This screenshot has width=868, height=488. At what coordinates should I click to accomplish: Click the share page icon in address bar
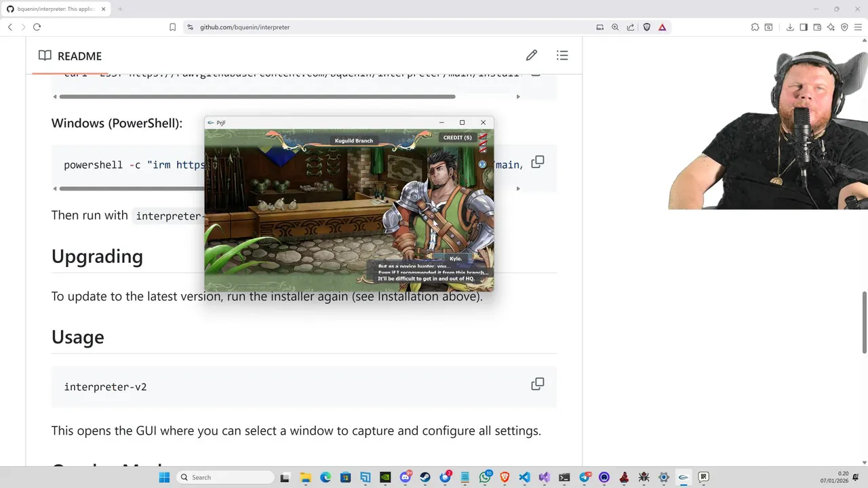coord(631,27)
